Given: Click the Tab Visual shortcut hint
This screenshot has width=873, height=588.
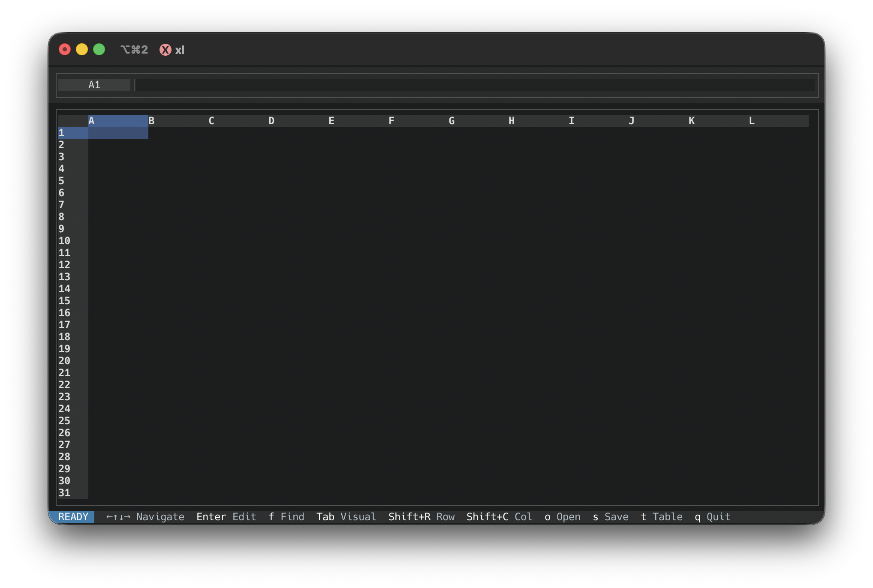Looking at the screenshot, I should tap(346, 517).
